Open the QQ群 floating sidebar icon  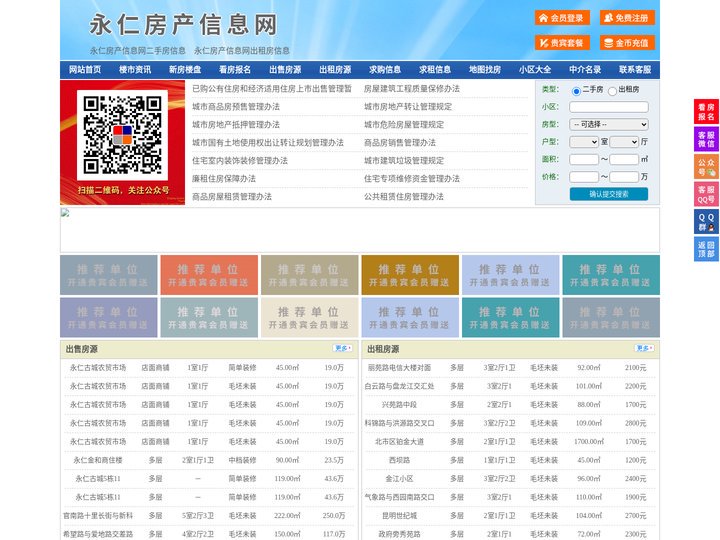pyautogui.click(x=706, y=222)
